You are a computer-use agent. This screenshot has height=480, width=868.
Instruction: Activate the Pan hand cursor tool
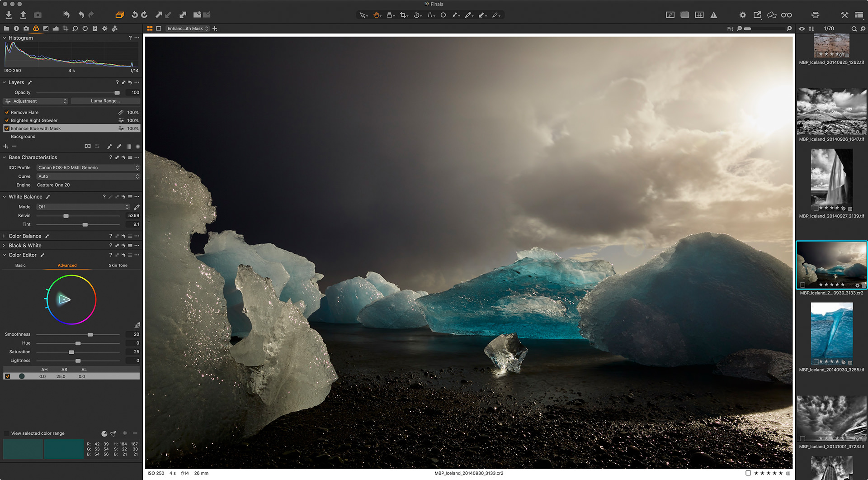(x=376, y=15)
